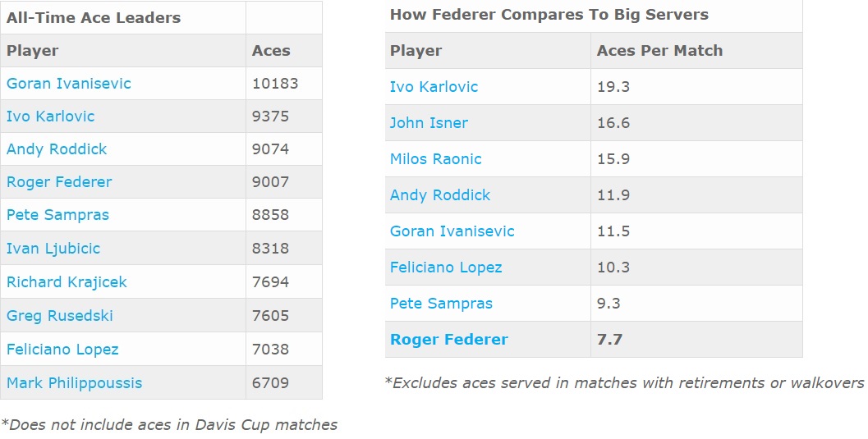Open Pete Sampras link beside 9.3 aces per match
Screen dimensions: 868x439
click(441, 304)
